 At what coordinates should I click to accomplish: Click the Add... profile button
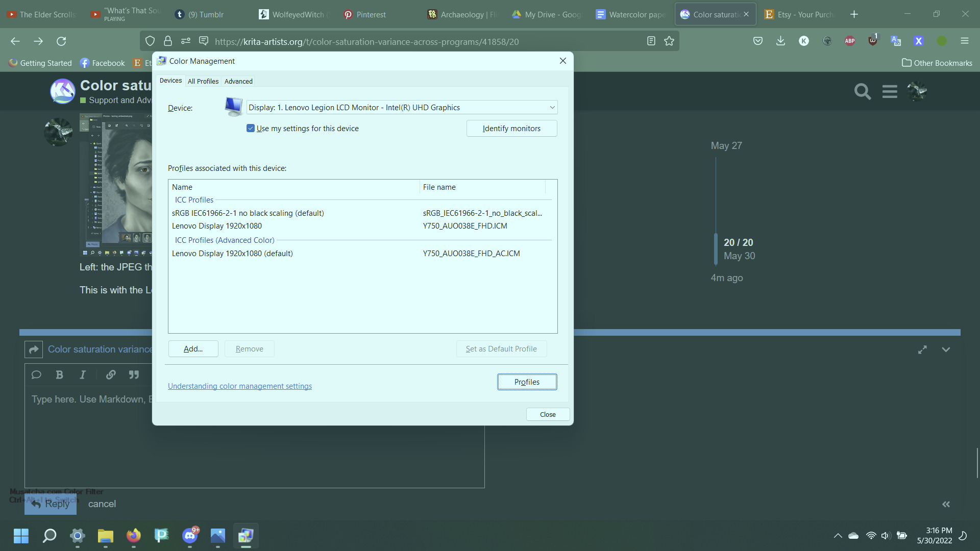(193, 349)
